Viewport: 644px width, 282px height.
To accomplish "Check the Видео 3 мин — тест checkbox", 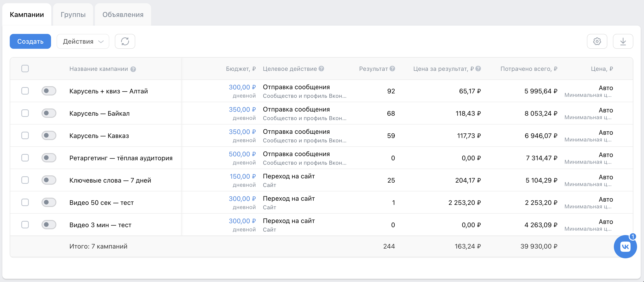I will pos(25,224).
